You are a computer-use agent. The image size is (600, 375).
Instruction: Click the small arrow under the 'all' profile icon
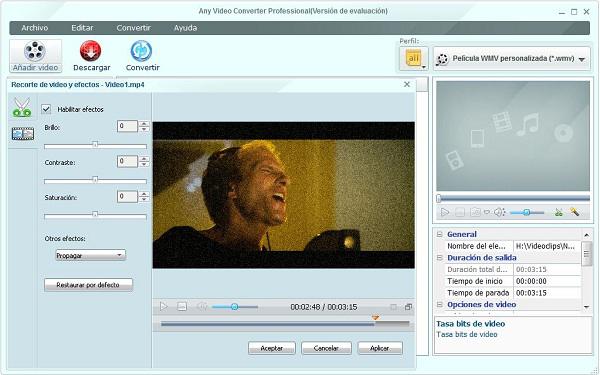[424, 67]
